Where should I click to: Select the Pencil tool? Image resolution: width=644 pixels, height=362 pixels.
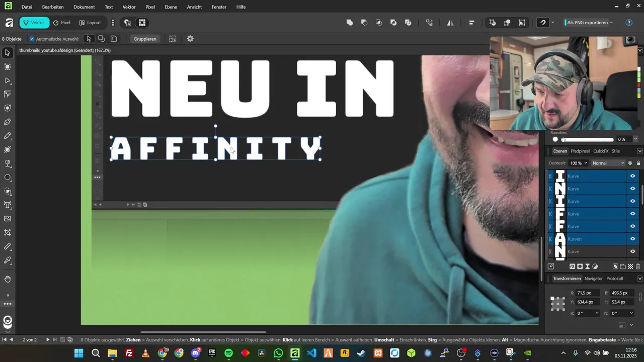8,136
